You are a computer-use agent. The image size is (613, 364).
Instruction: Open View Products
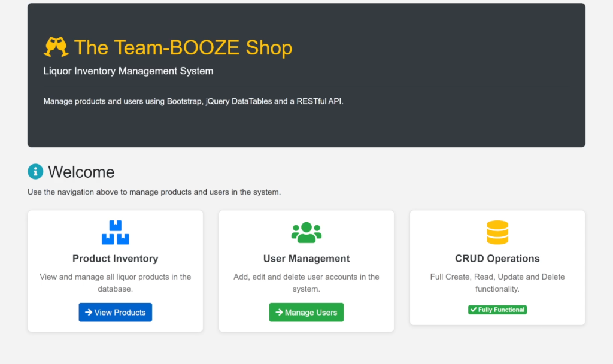click(x=115, y=312)
